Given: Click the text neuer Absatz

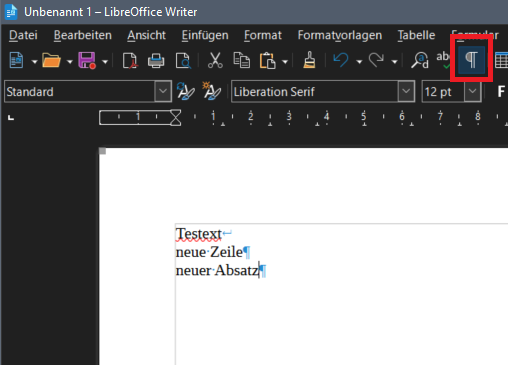Looking at the screenshot, I should pos(217,270).
